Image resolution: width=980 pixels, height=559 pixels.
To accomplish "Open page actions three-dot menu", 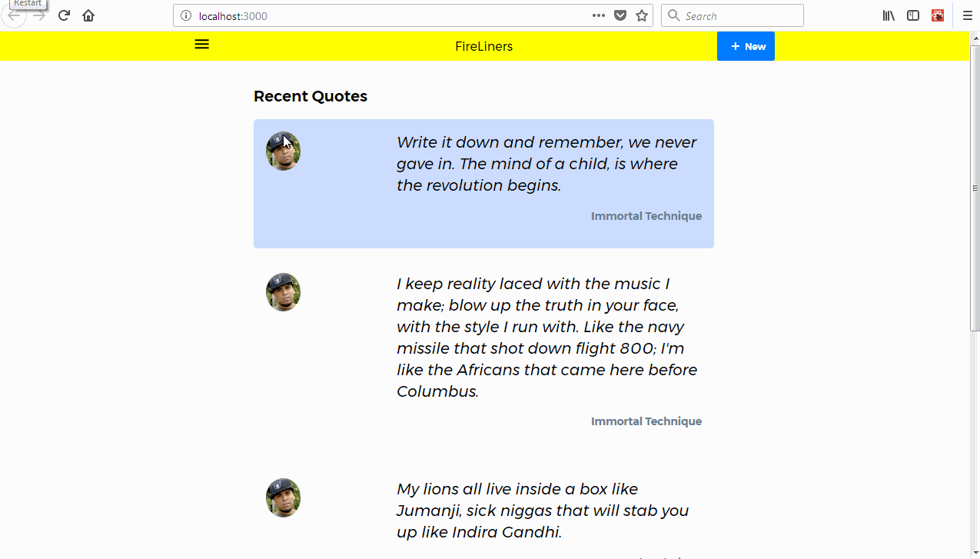I will [599, 15].
